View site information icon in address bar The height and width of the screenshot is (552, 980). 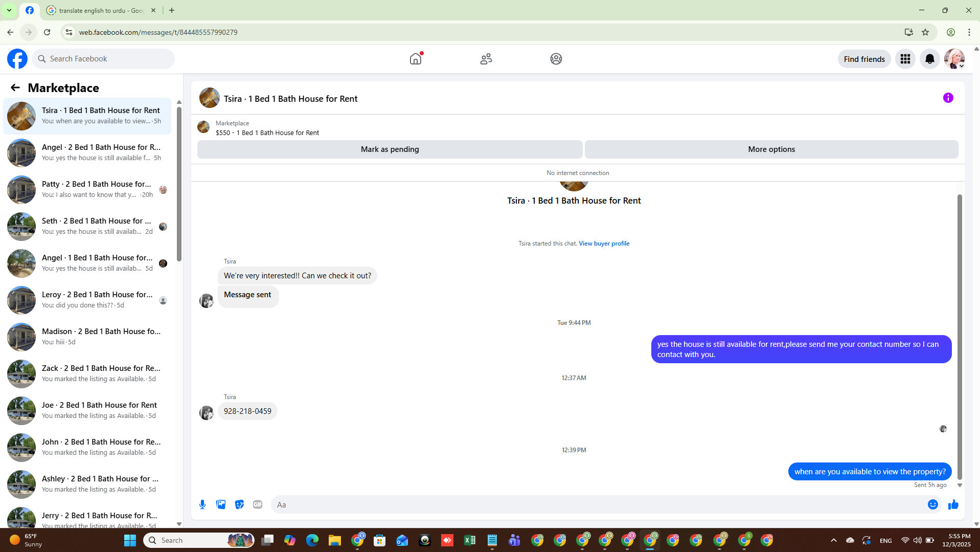(x=69, y=32)
